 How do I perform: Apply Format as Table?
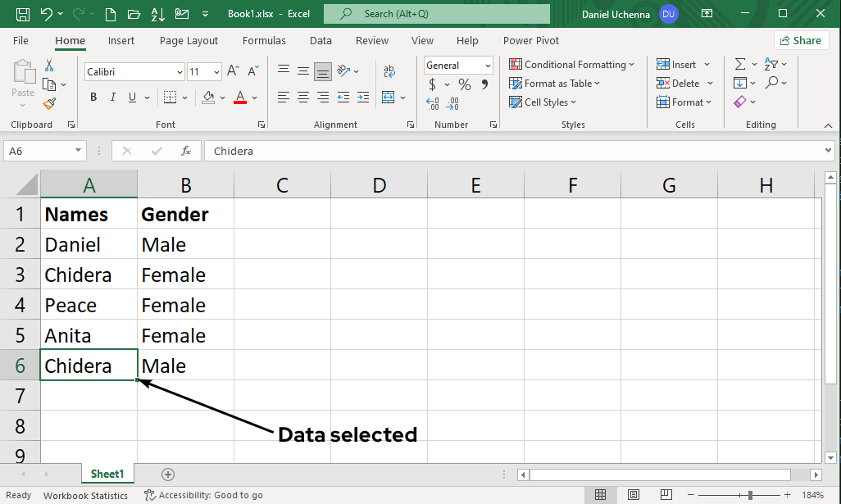coord(556,83)
